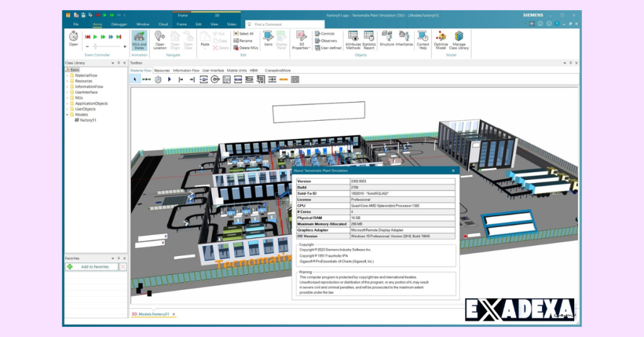644x337 pixels.
Task: Select the Resources toolbox tab
Action: click(x=162, y=70)
